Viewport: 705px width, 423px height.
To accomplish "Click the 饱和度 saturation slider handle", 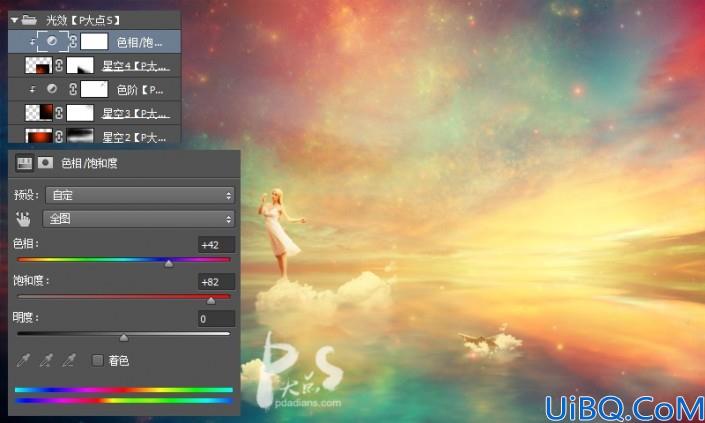I will pos(211,301).
